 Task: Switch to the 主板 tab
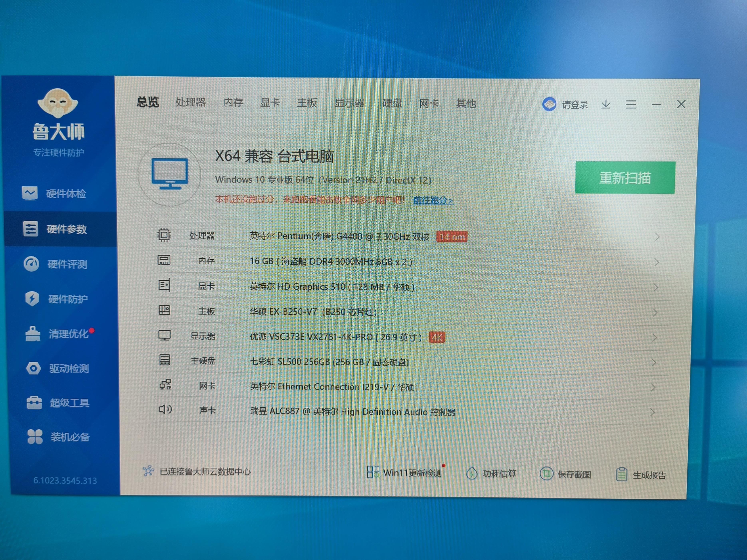point(307,103)
